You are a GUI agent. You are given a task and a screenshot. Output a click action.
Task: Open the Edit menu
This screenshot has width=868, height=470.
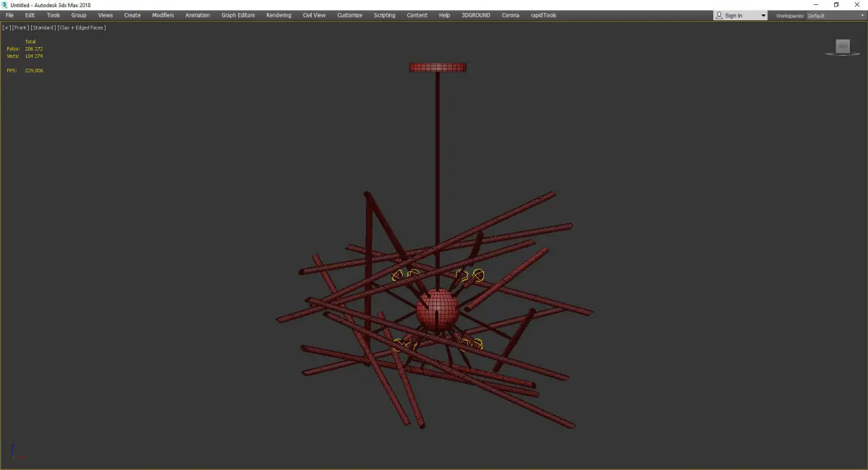(x=30, y=15)
